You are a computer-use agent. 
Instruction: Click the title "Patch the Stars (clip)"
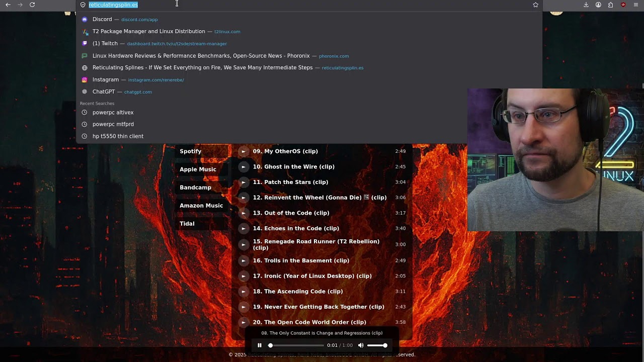[x=296, y=182]
